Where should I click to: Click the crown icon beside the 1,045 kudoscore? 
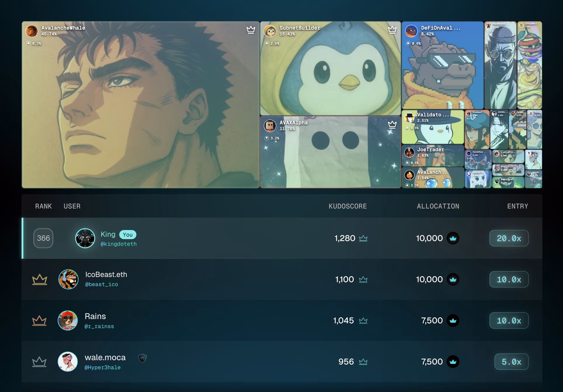[x=363, y=321]
